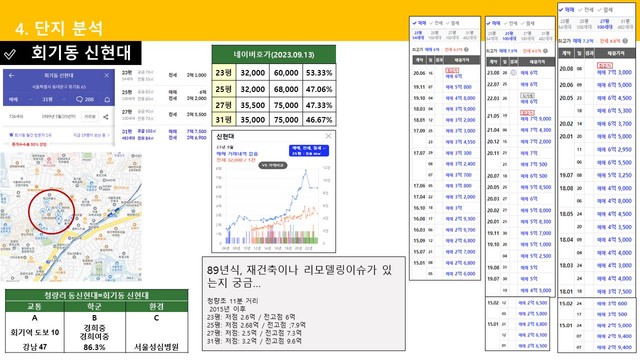
Task: Click the 86.3% value under 학군
Action: 94,347
